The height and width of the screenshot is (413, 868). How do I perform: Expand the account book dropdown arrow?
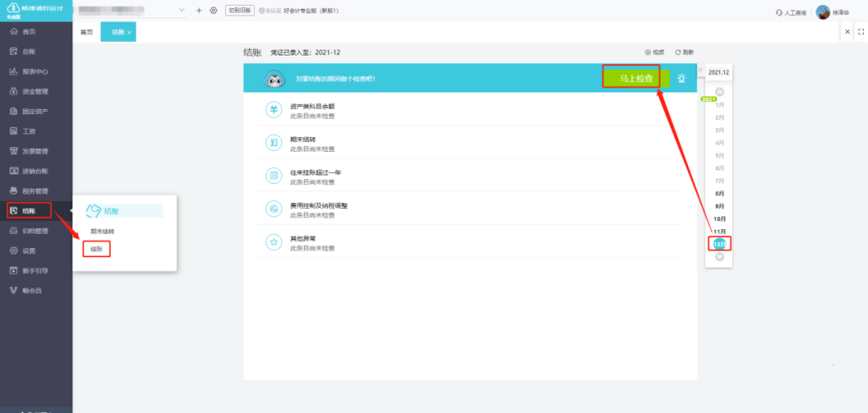click(182, 10)
